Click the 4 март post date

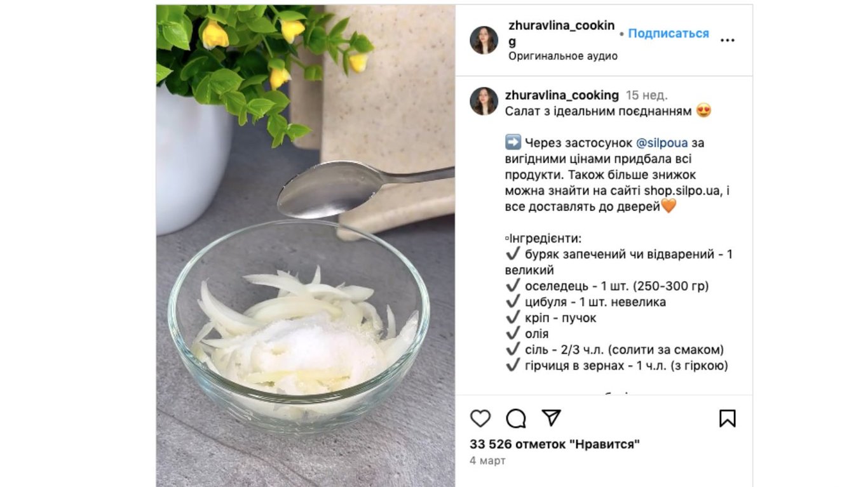[487, 460]
